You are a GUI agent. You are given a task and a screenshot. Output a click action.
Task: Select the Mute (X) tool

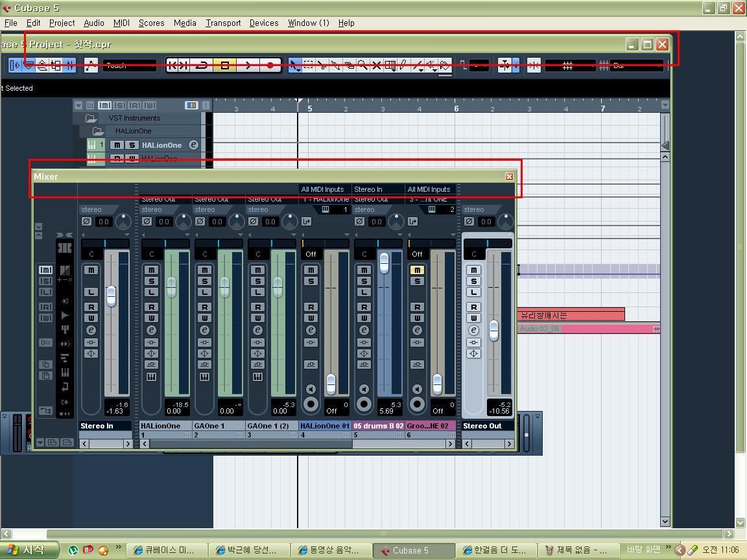376,65
